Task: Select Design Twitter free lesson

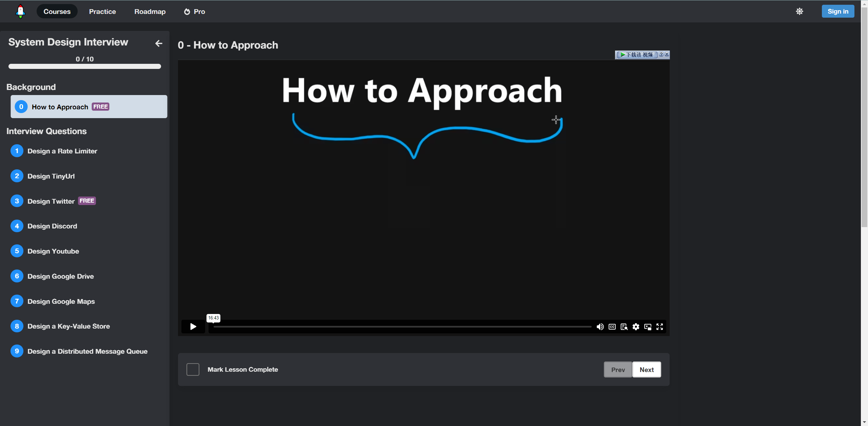Action: (x=51, y=201)
